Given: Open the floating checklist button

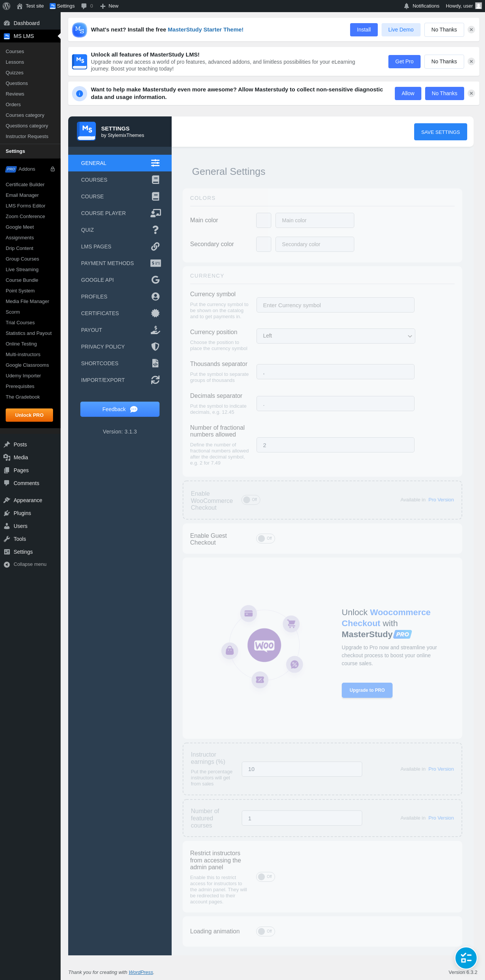Looking at the screenshot, I should 466,958.
